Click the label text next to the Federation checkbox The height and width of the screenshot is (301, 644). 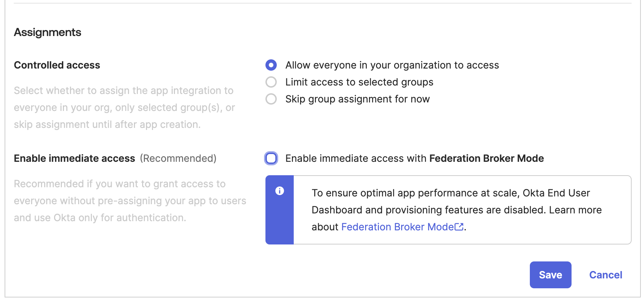[414, 158]
